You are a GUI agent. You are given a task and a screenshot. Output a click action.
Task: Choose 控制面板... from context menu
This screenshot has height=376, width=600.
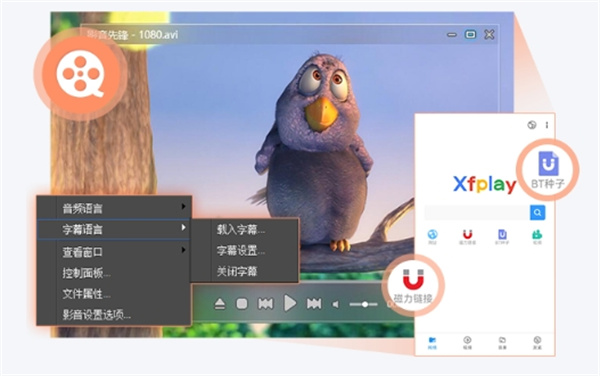(114, 273)
